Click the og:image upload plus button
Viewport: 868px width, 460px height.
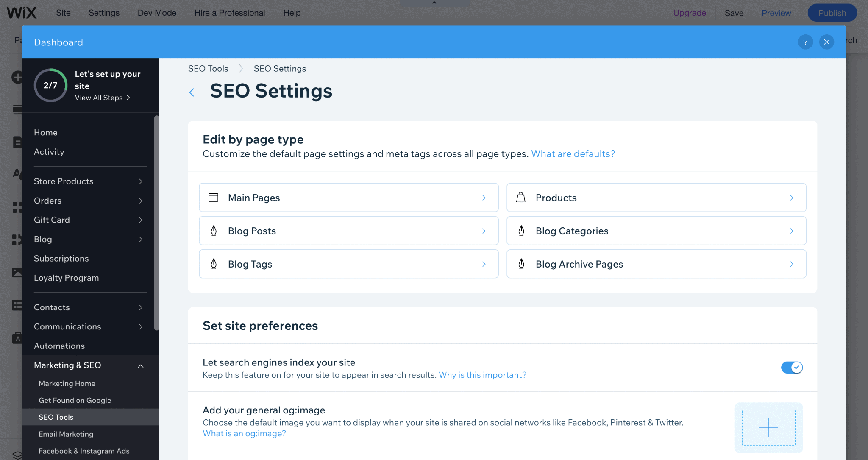point(769,427)
